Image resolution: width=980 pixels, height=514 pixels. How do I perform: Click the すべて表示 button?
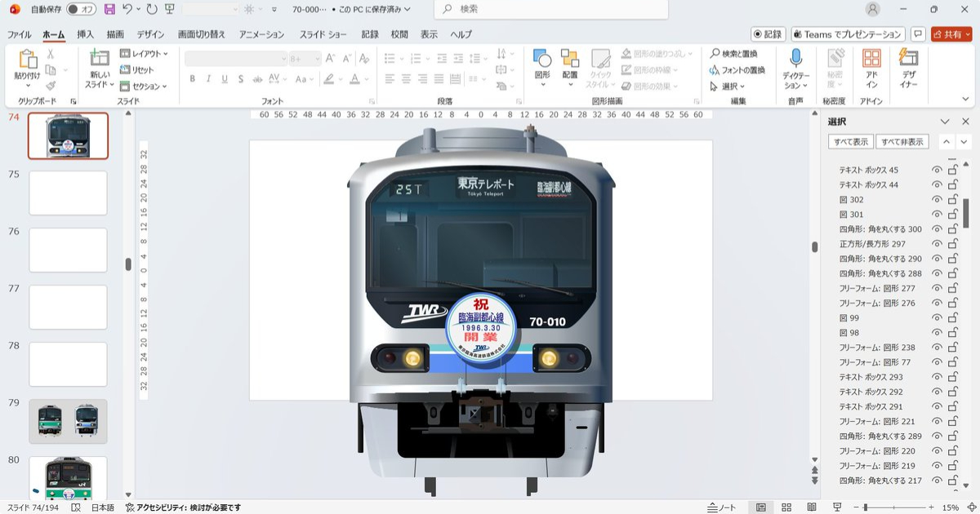click(853, 141)
